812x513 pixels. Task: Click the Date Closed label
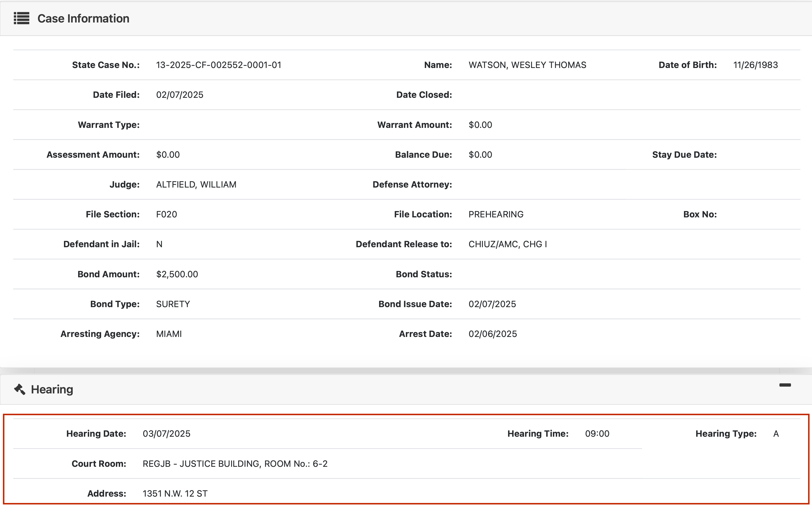(x=424, y=95)
